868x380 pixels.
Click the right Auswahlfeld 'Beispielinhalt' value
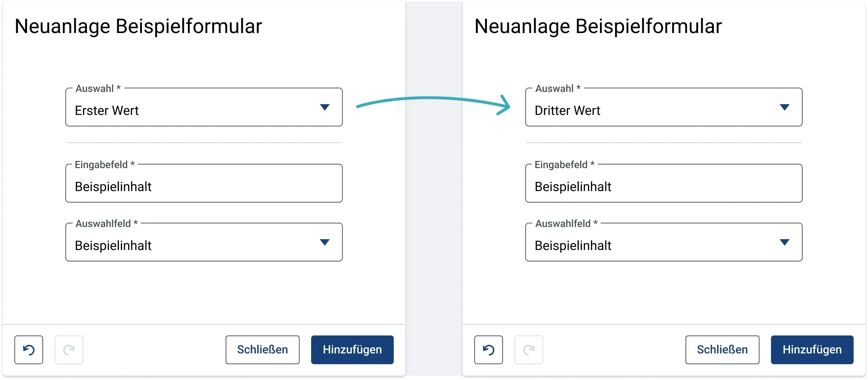pos(573,246)
